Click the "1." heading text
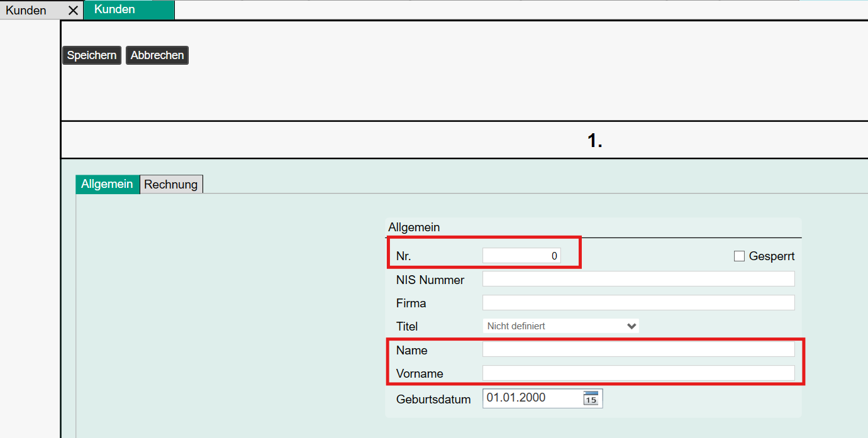Image resolution: width=868 pixels, height=438 pixels. [x=594, y=141]
